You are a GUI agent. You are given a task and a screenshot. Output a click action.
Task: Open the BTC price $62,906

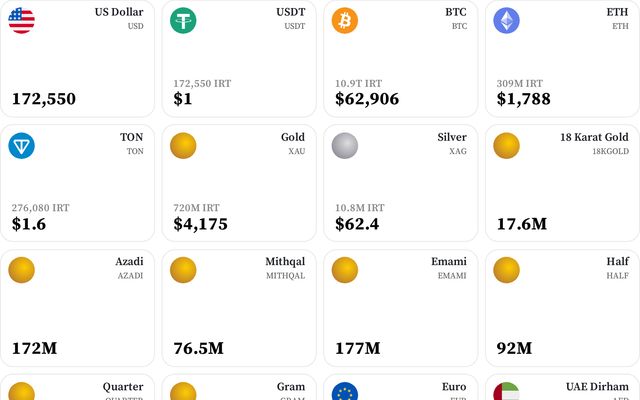coord(367,99)
